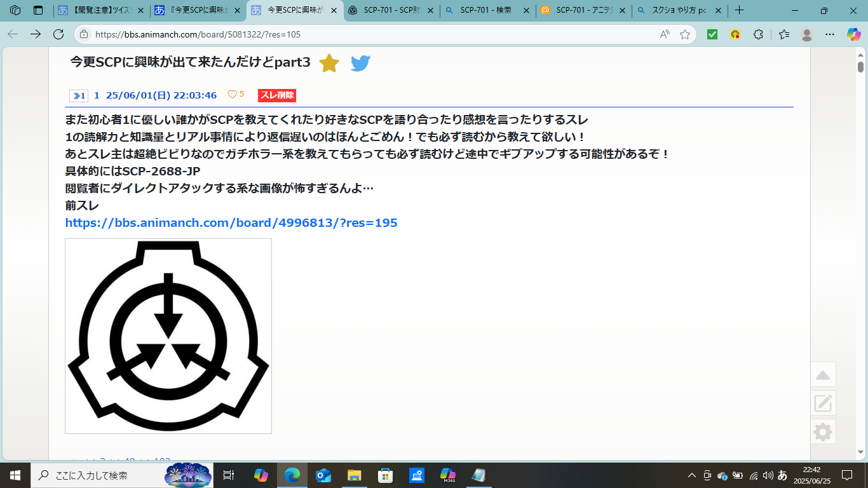Open the notification center icon
The height and width of the screenshot is (488, 868).
tap(847, 475)
